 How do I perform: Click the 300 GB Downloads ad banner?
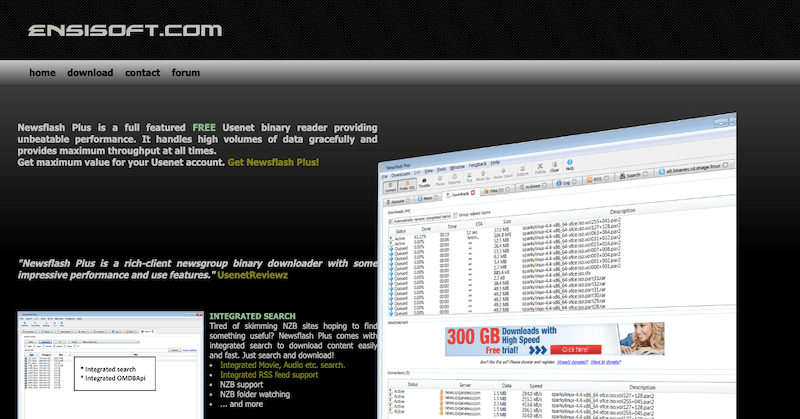(x=555, y=339)
